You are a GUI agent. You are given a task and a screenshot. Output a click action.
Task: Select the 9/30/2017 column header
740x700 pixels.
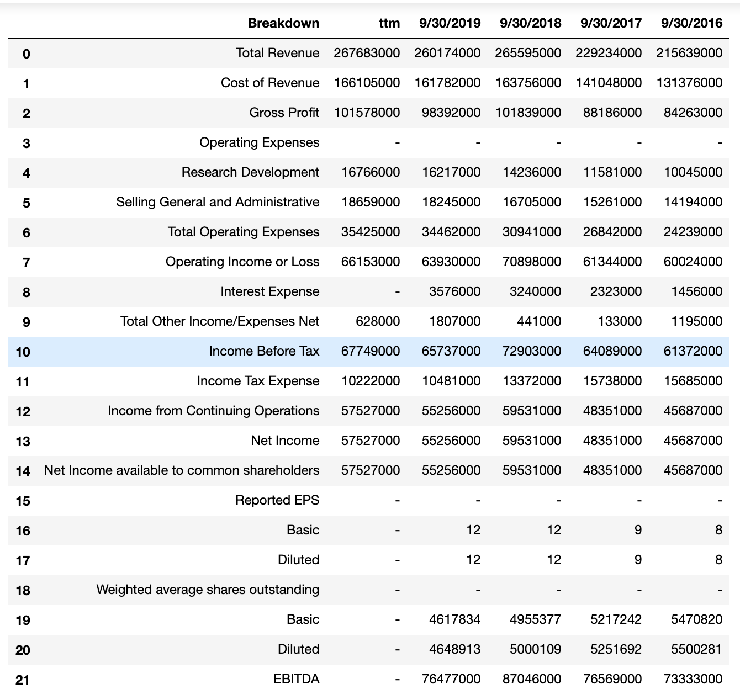tap(611, 23)
